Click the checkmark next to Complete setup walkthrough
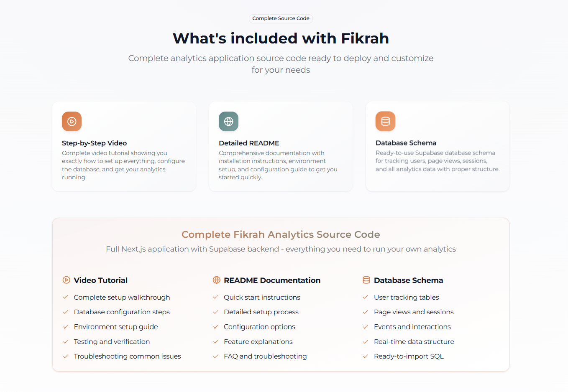The image size is (568, 392). point(66,297)
